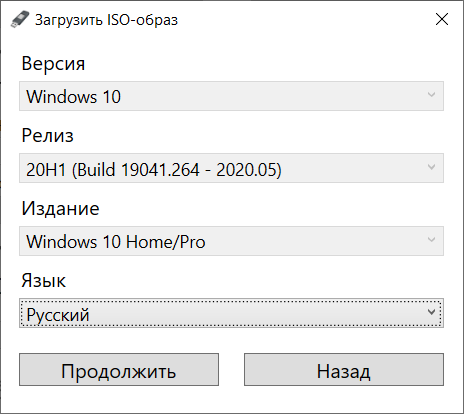Open the Язык dropdown showing Русский
464x414 pixels.
[x=231, y=313]
